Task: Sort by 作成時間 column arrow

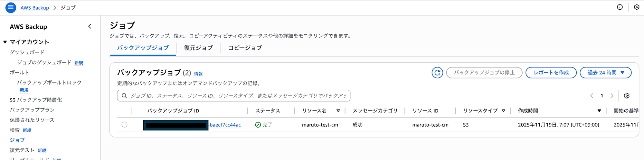Action: point(599,111)
